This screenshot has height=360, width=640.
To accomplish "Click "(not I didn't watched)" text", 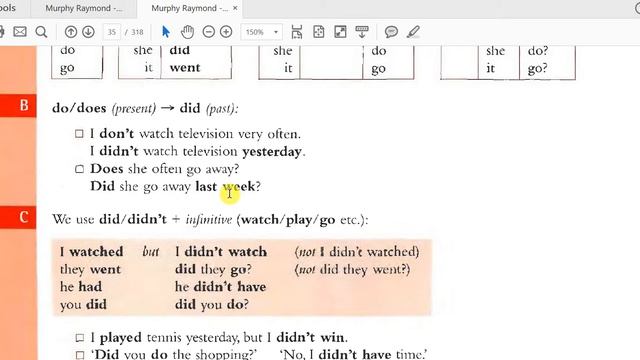I will [x=357, y=251].
